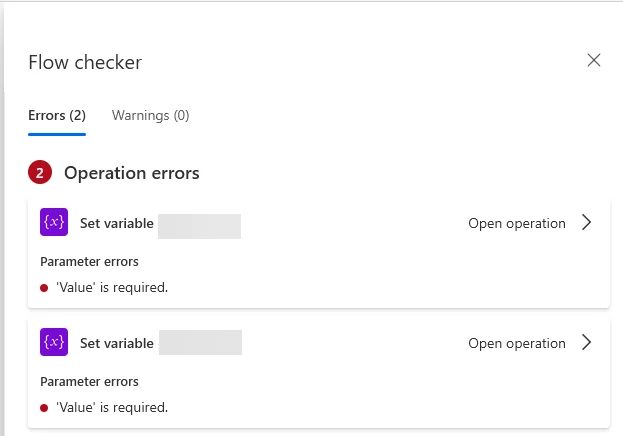The width and height of the screenshot is (623, 436).
Task: Click the first Set variable purple icon
Action: 53,223
